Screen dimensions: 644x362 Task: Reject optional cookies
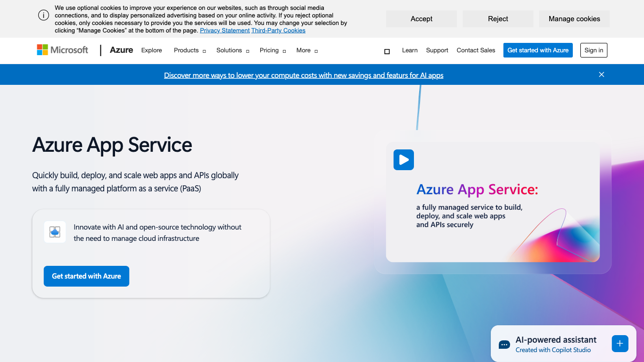(498, 19)
